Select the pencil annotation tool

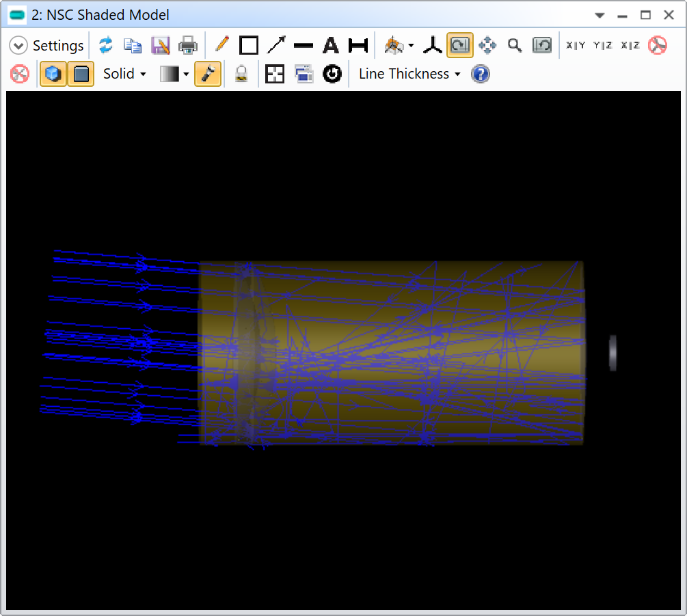click(222, 44)
